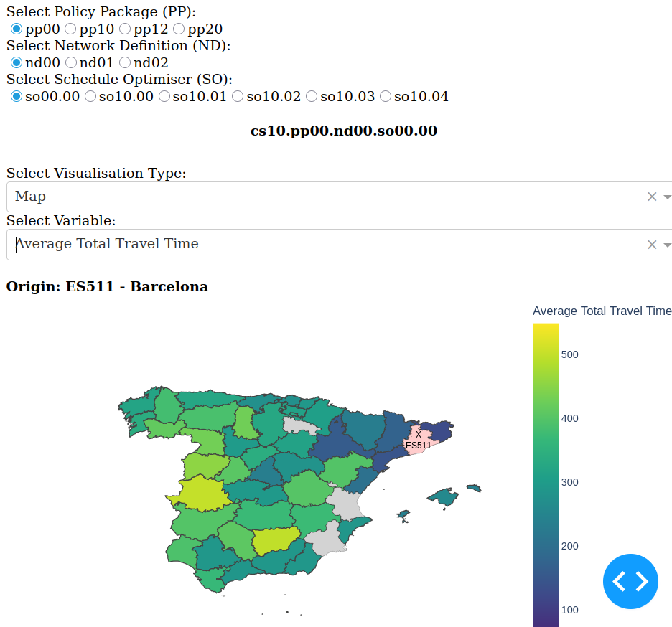Click inside the Average Total Travel Time field
This screenshot has height=627, width=672.
[323, 245]
